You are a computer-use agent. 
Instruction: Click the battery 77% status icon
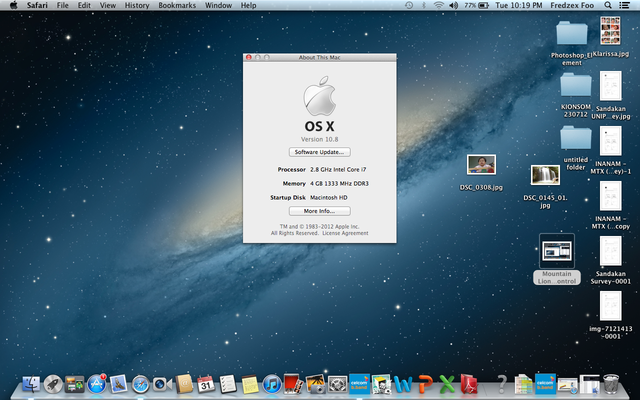pyautogui.click(x=477, y=5)
